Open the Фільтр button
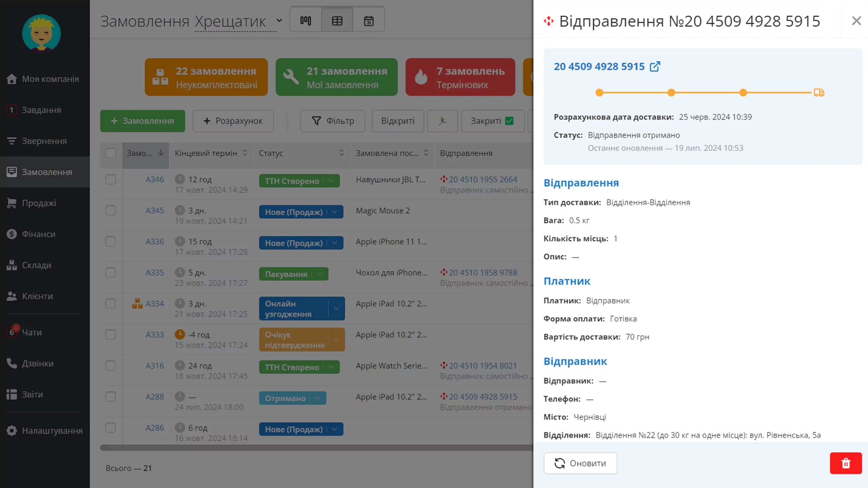Screen dimensions: 868x488 click(x=333, y=121)
